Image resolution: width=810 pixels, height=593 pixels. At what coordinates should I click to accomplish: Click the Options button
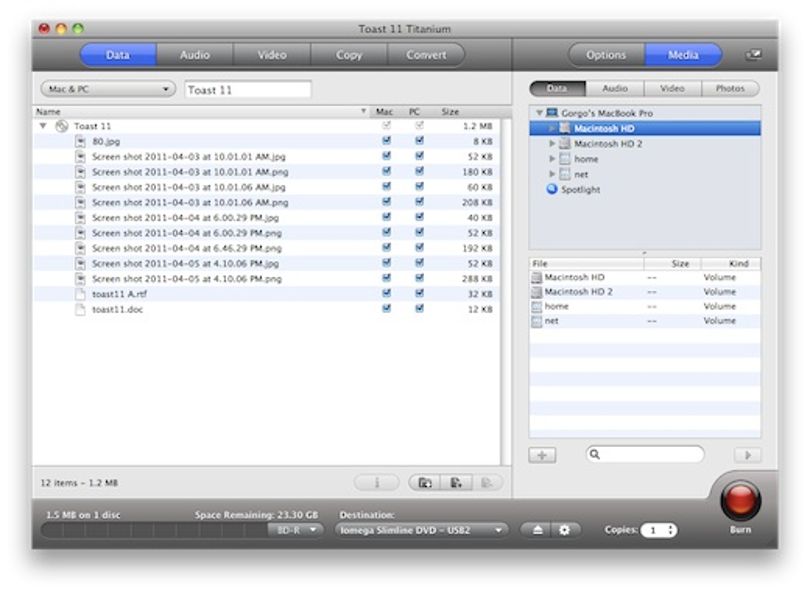tap(606, 55)
